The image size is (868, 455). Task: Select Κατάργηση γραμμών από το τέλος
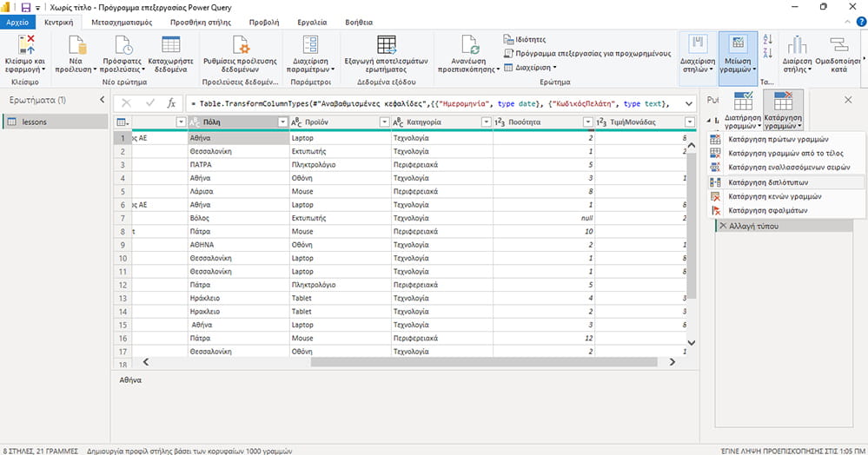coord(785,154)
